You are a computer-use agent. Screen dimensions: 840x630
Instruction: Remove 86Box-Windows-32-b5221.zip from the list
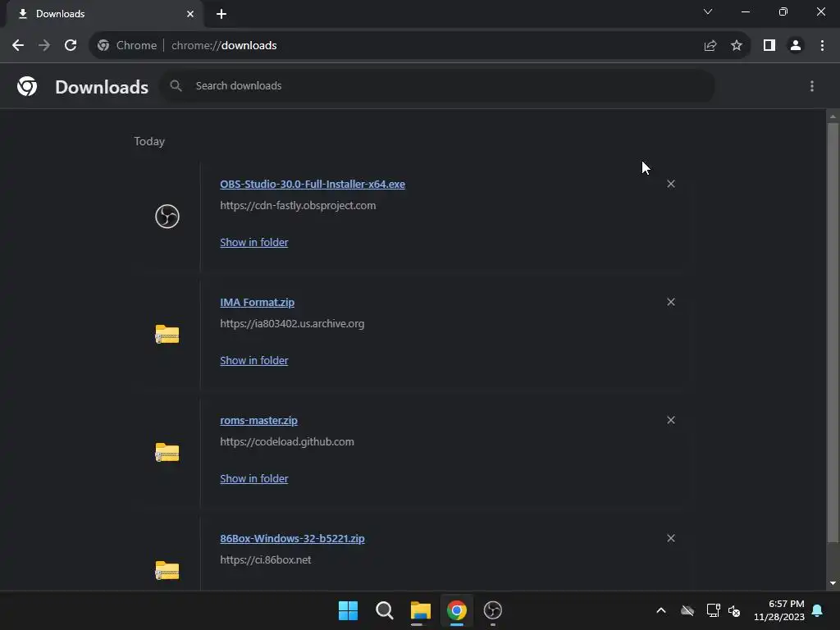(x=671, y=538)
